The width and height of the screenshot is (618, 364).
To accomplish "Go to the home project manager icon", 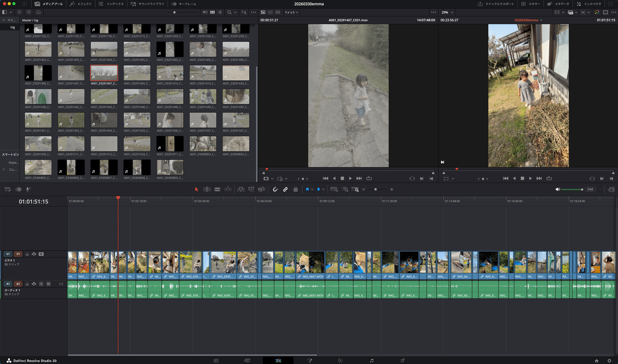I will 596,360.
